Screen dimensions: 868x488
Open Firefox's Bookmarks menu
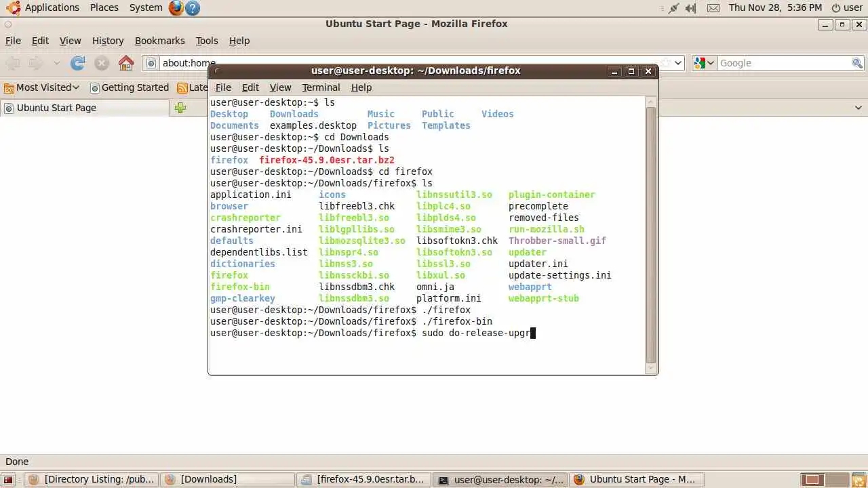[159, 41]
